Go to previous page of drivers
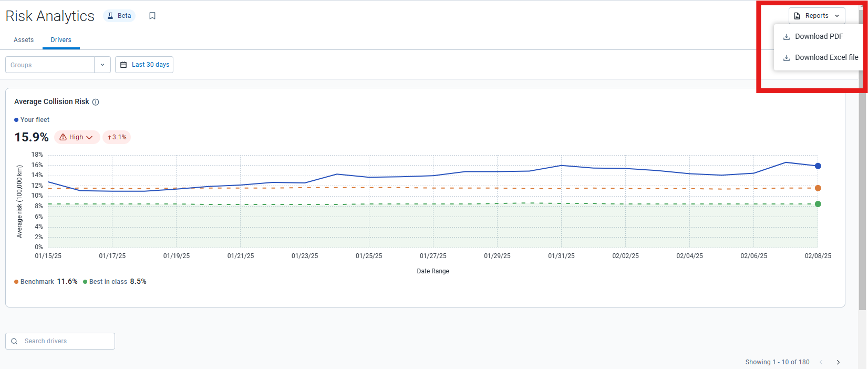Image resolution: width=868 pixels, height=369 pixels. (x=821, y=362)
